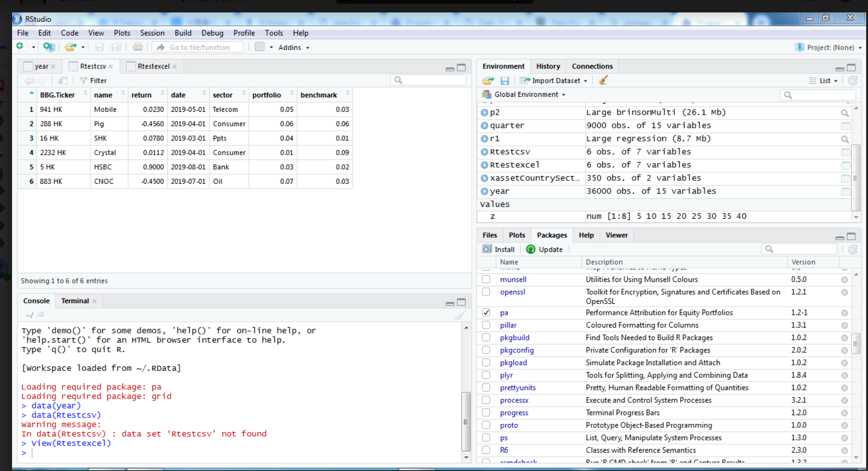The image size is (868, 471).
Task: Refresh the Packages list
Action: pos(853,249)
